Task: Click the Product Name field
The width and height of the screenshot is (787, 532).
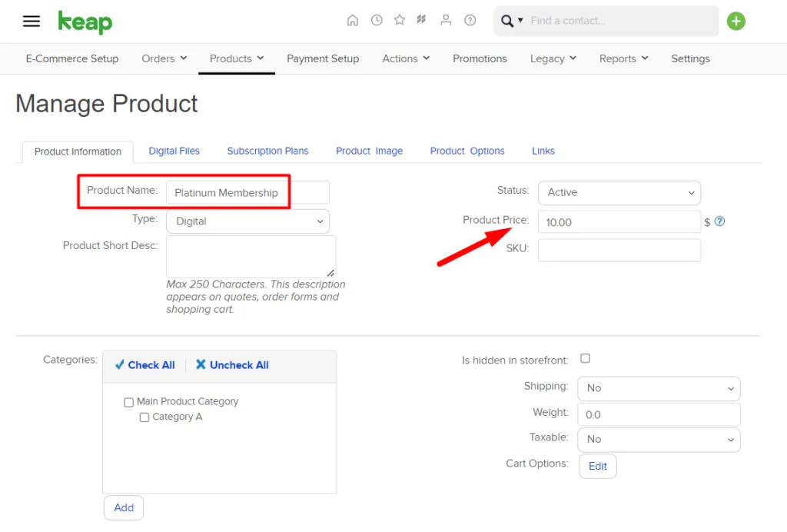Action: 247,193
